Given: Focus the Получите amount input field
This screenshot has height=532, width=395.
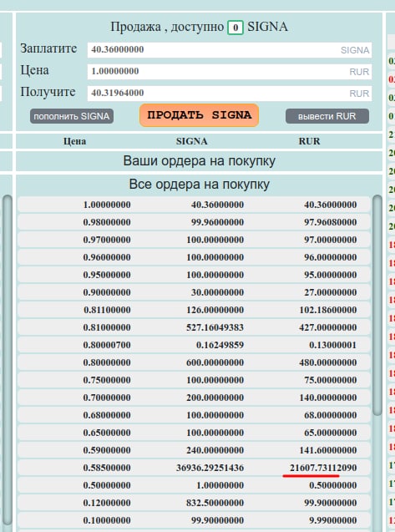Looking at the screenshot, I should (230, 94).
